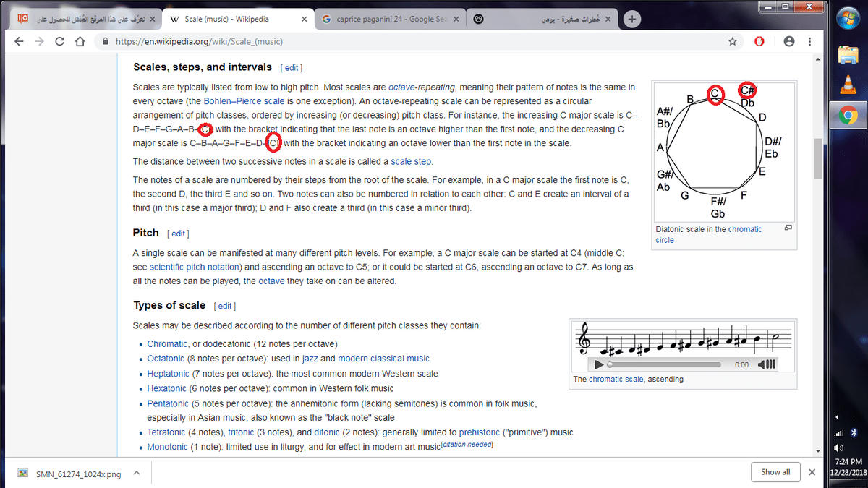Select the Scale (music) Wikipedia tab
868x488 pixels.
pos(237,19)
